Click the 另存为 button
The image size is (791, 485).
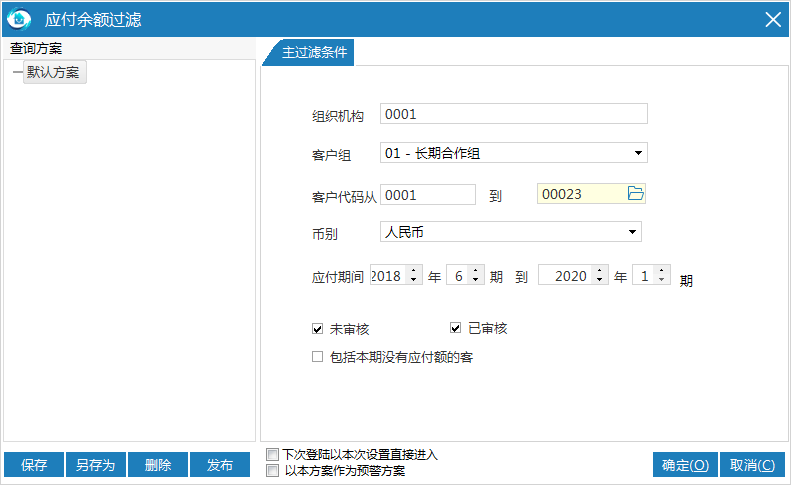(96, 464)
